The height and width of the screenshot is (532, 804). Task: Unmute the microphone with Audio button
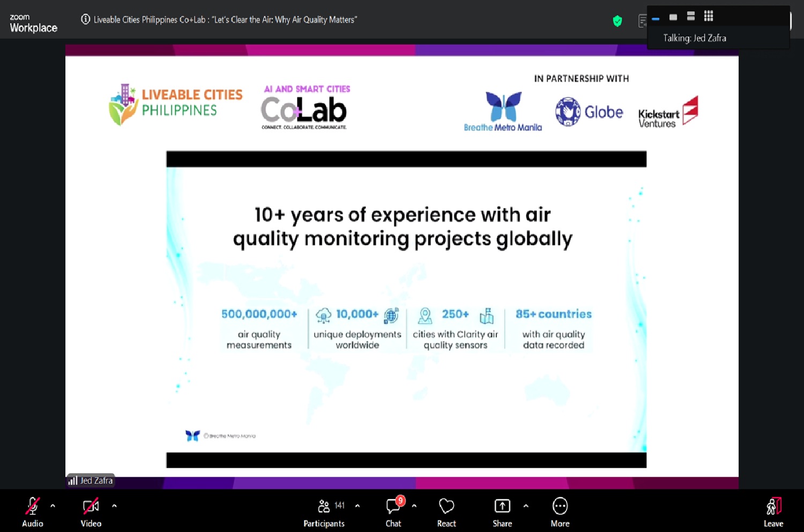(32, 512)
